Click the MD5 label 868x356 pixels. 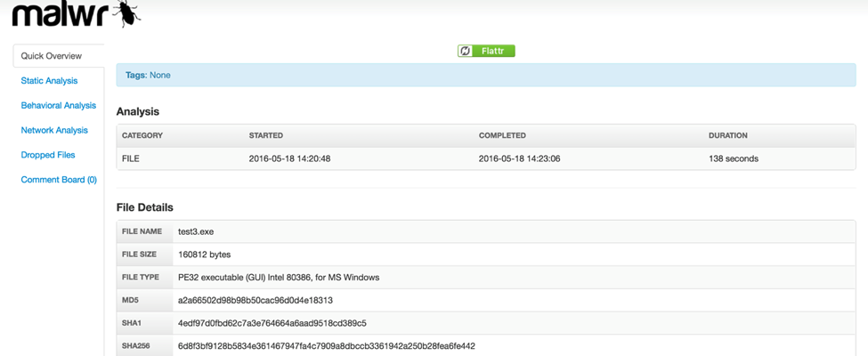click(x=130, y=300)
